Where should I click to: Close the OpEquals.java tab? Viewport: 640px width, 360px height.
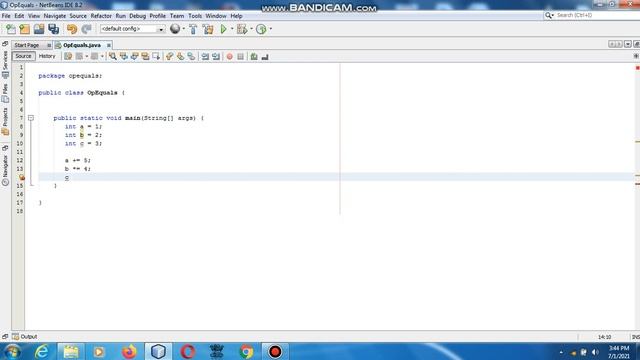(109, 45)
